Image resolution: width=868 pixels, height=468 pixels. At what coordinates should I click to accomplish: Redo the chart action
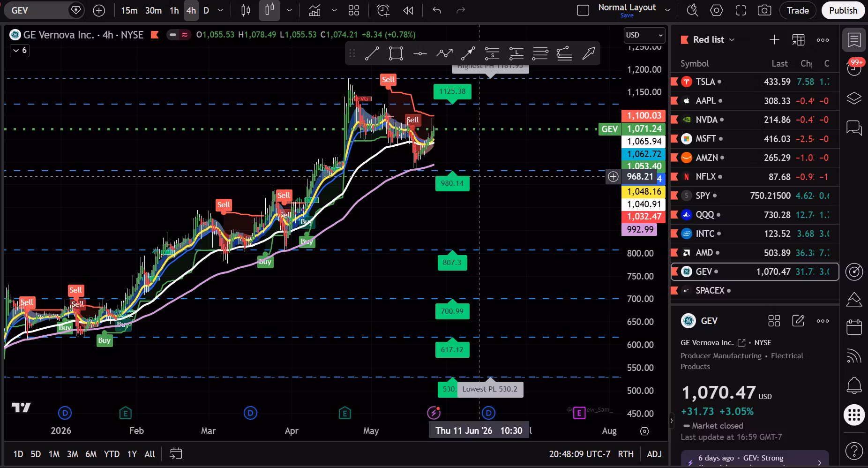(x=461, y=10)
